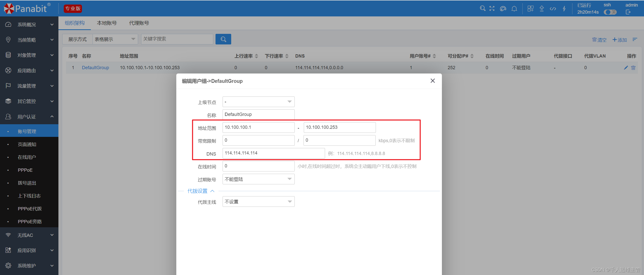Screen dimensions: 644x275
Task: Open the global search magnifier in header
Action: click(x=482, y=9)
